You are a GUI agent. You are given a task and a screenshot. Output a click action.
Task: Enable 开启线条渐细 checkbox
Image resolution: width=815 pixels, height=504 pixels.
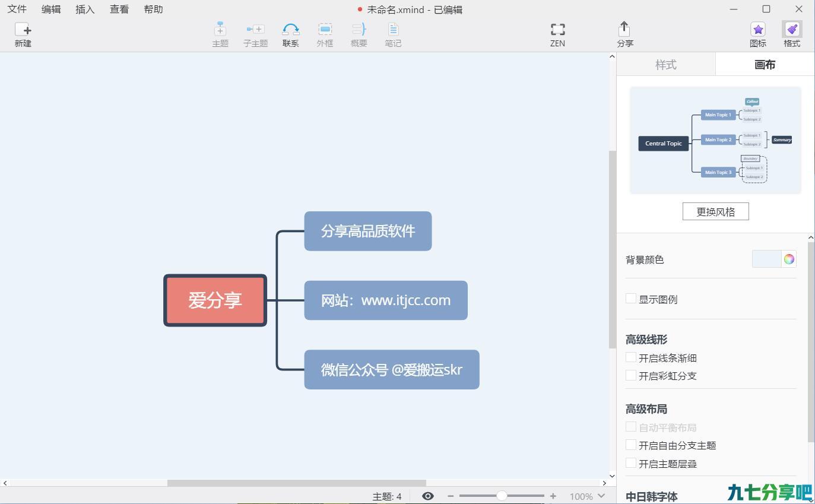(631, 357)
